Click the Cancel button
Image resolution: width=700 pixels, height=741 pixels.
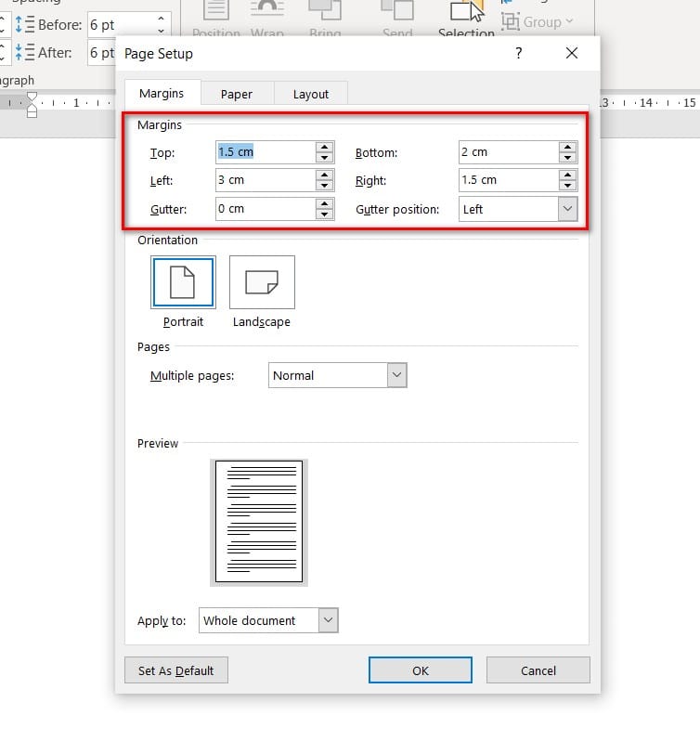tap(538, 670)
